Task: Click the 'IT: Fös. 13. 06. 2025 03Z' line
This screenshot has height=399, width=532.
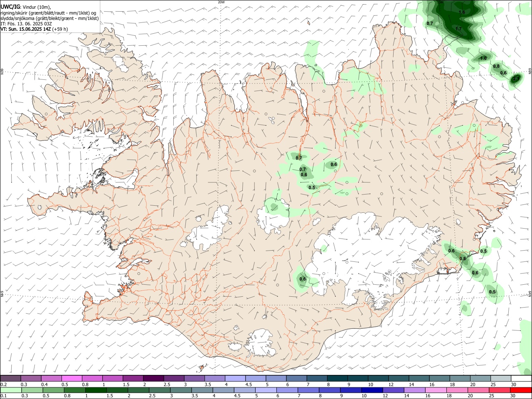Action: (x=26, y=24)
